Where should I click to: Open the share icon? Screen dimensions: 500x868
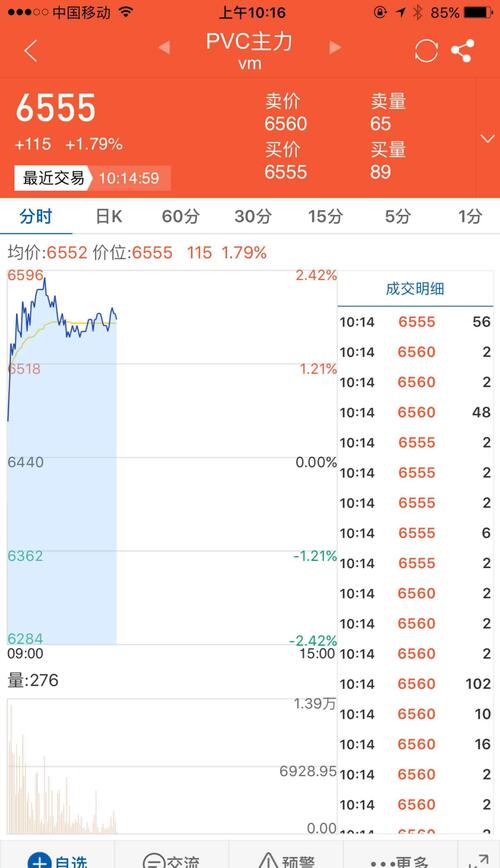coord(462,51)
